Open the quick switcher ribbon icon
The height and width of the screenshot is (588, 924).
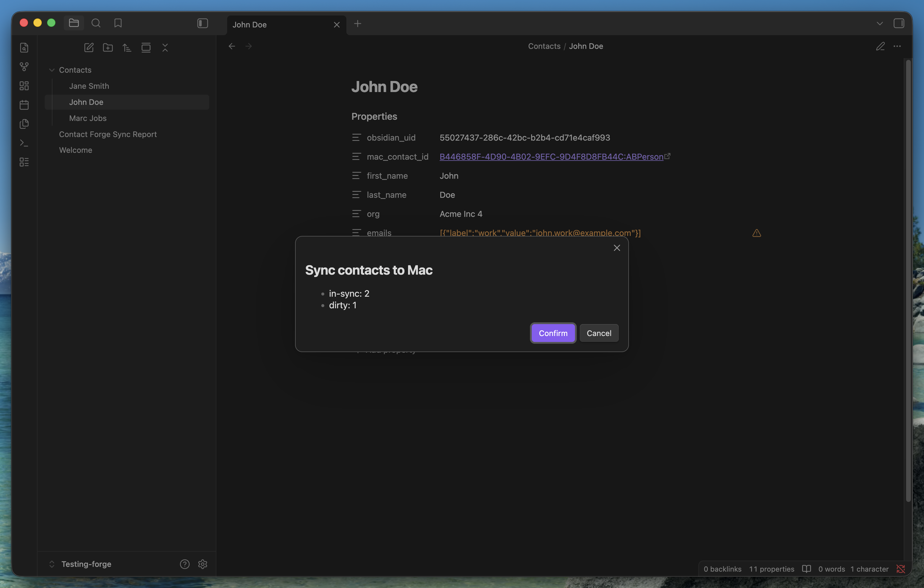24,48
